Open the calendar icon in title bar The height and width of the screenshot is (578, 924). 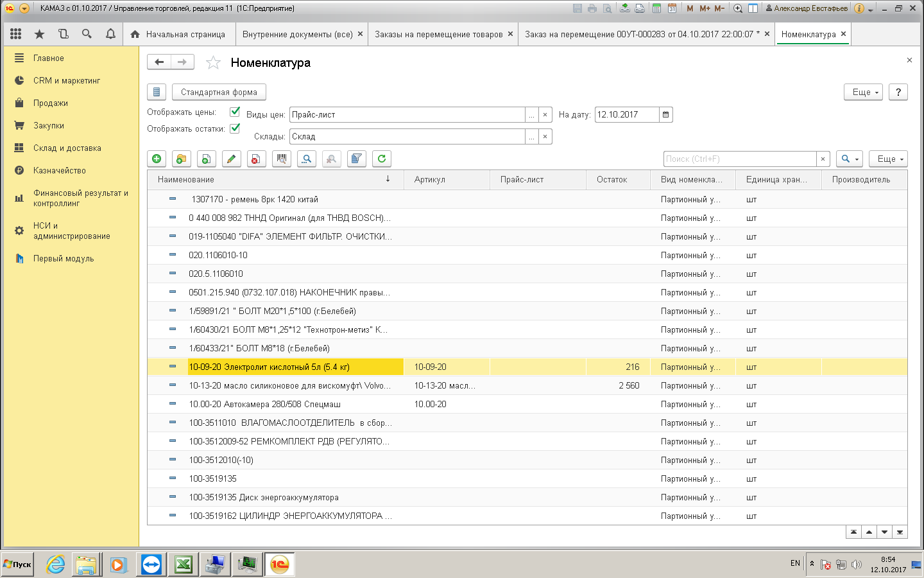pos(672,8)
